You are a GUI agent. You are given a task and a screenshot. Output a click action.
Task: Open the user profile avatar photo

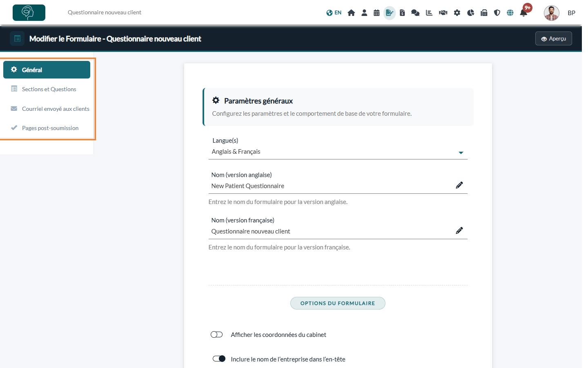click(552, 13)
